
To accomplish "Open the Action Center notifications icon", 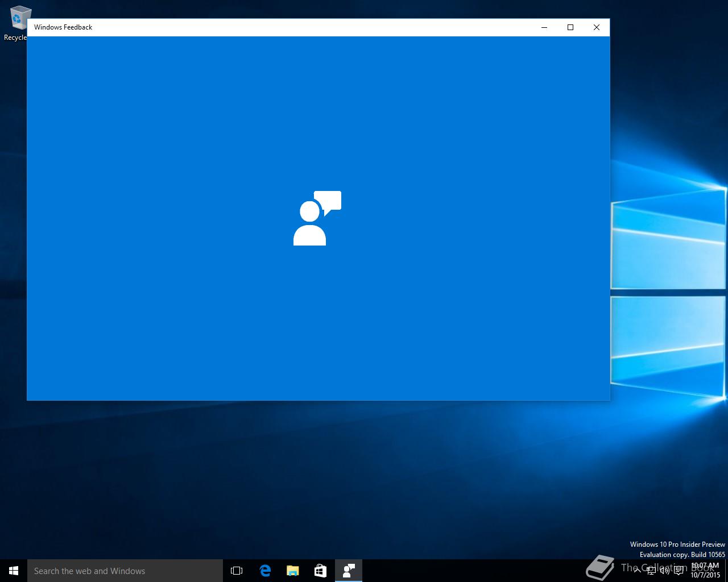I will pos(679,571).
